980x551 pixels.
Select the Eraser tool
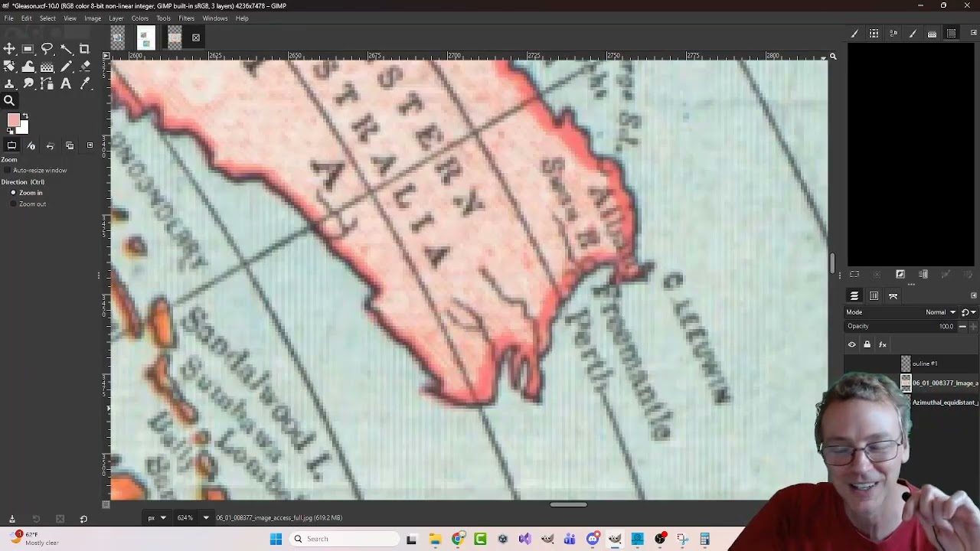click(84, 67)
